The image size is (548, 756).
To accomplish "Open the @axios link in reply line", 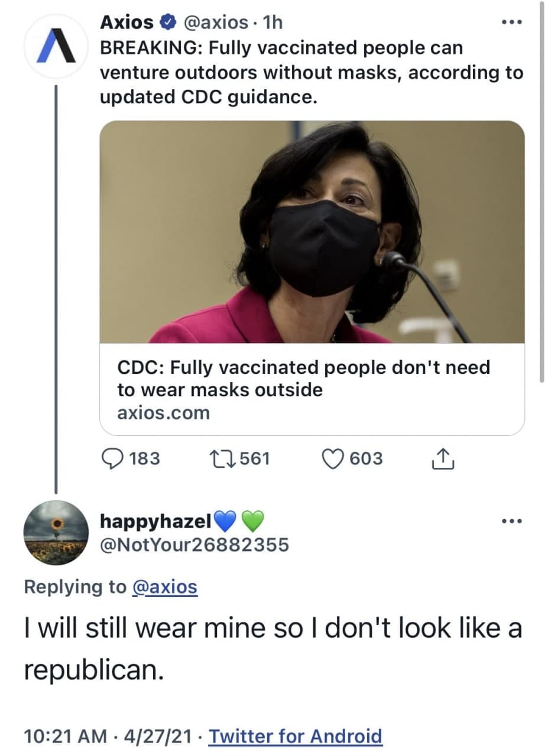I will tap(164, 587).
